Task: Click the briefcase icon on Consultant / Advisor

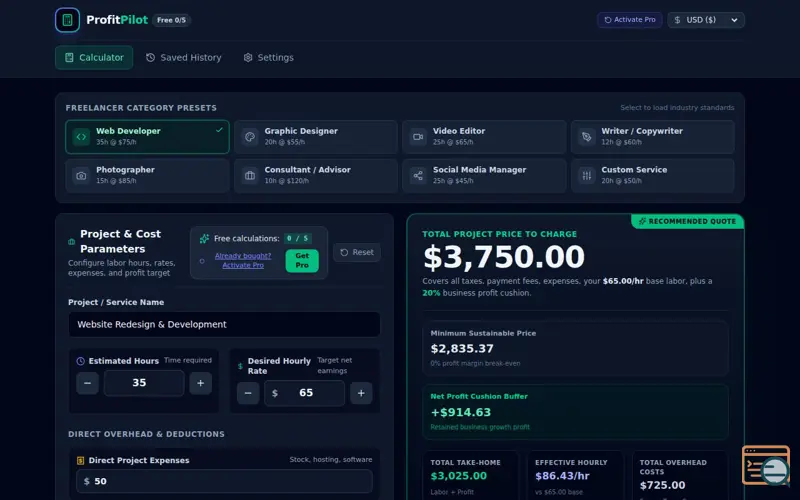Action: click(249, 176)
